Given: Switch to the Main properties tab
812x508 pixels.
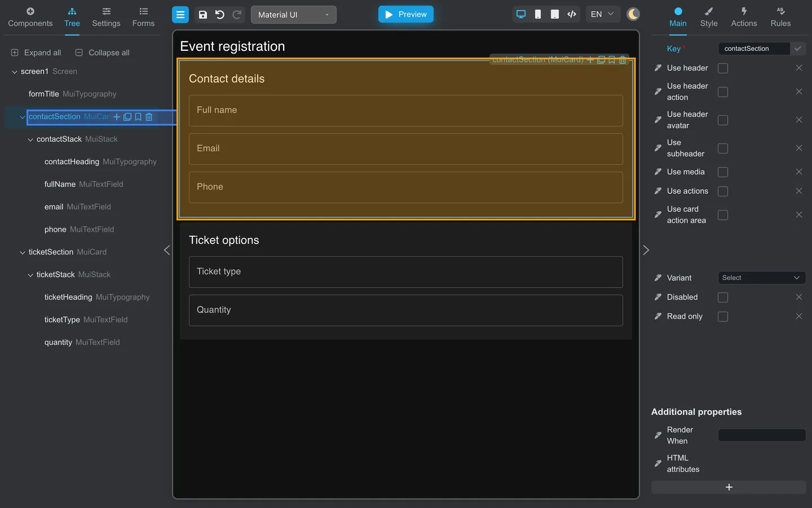Looking at the screenshot, I should tap(678, 17).
